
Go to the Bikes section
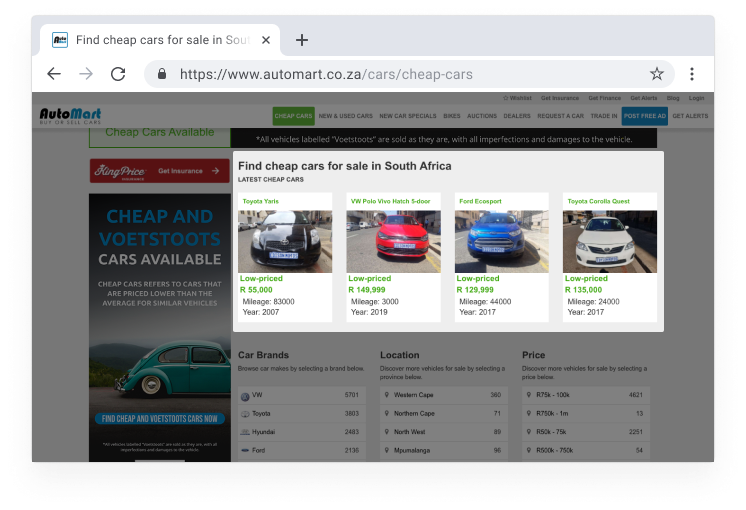(452, 116)
